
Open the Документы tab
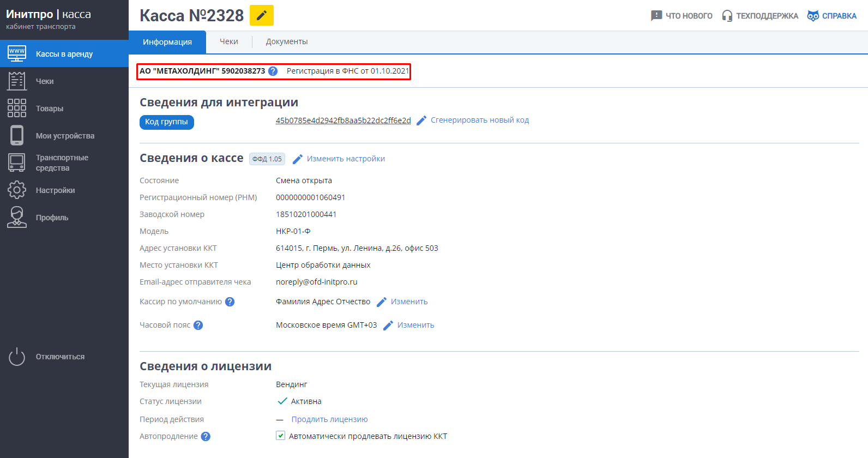[287, 41]
